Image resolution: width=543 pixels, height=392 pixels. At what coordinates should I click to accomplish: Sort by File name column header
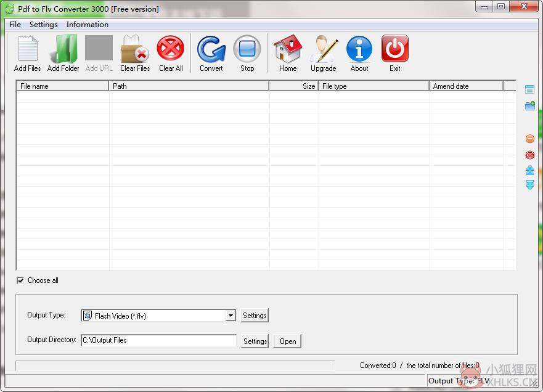(62, 86)
